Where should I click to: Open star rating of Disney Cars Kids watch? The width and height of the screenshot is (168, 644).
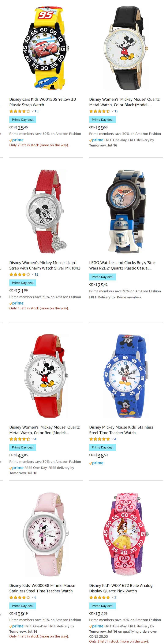pos(20,111)
